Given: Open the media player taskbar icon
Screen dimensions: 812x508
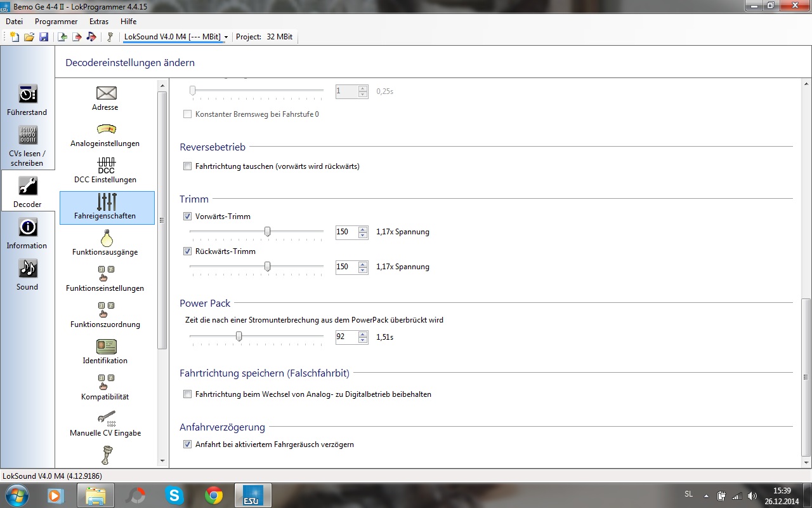Looking at the screenshot, I should tap(56, 495).
